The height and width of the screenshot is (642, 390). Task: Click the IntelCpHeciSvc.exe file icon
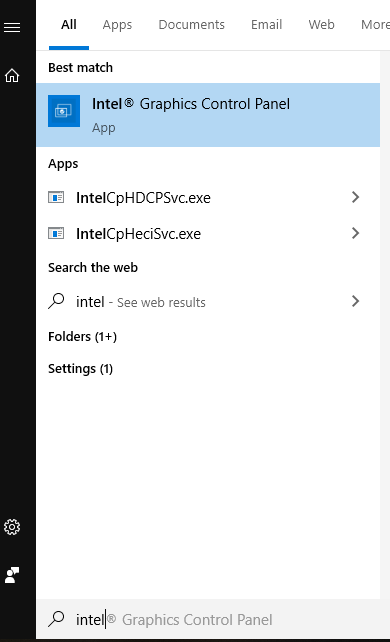[x=56, y=233]
